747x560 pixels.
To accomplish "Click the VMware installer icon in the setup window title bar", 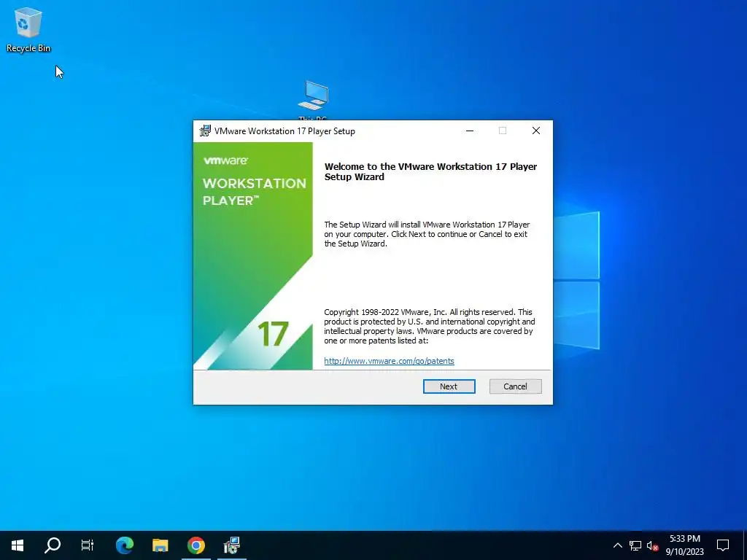I will coord(205,131).
